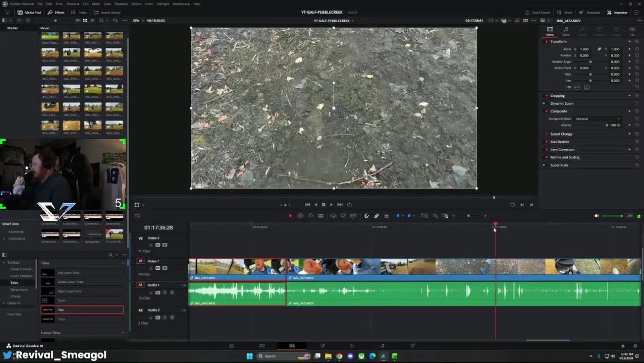
Task: Click the stop playback button
Action: (x=324, y=205)
